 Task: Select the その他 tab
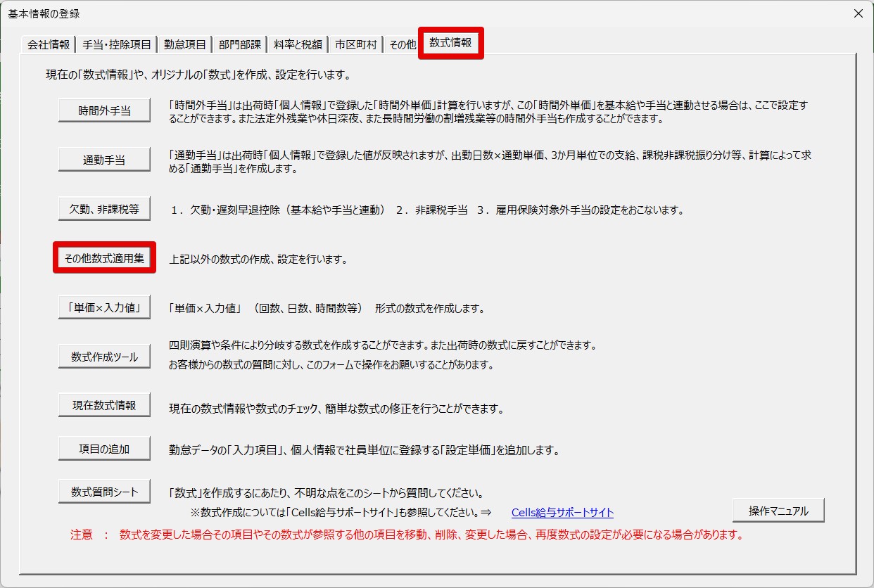tap(403, 44)
